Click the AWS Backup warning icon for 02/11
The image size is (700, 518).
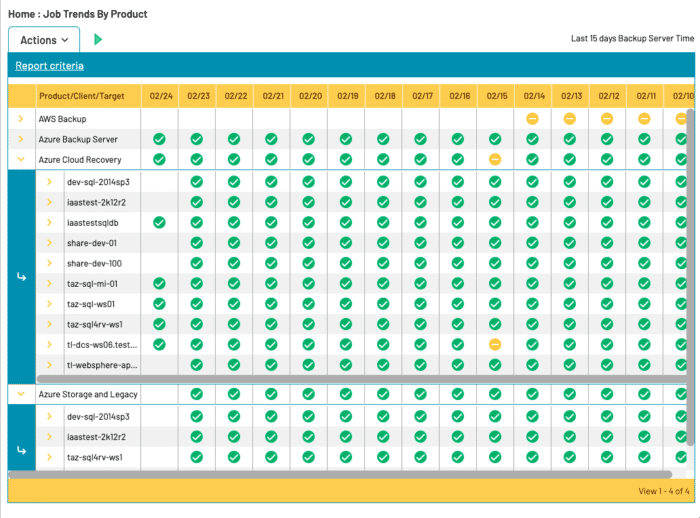point(644,119)
